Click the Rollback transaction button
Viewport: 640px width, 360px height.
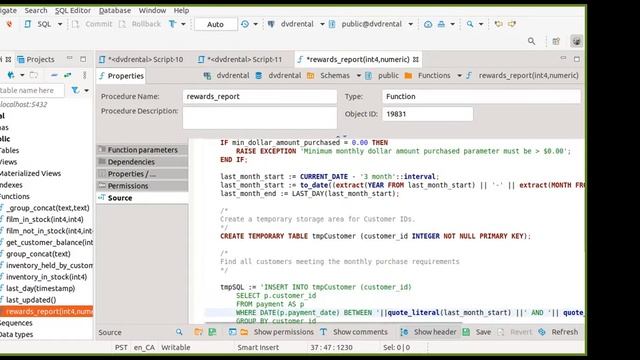click(x=140, y=24)
